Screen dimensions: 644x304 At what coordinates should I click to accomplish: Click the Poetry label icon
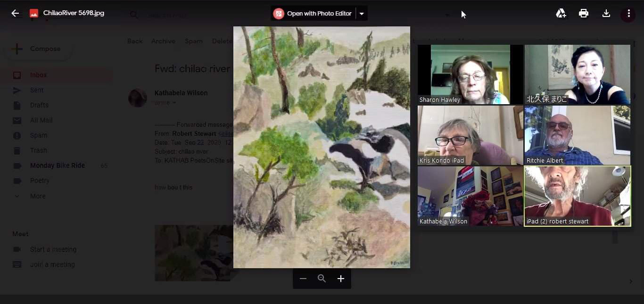click(17, 181)
